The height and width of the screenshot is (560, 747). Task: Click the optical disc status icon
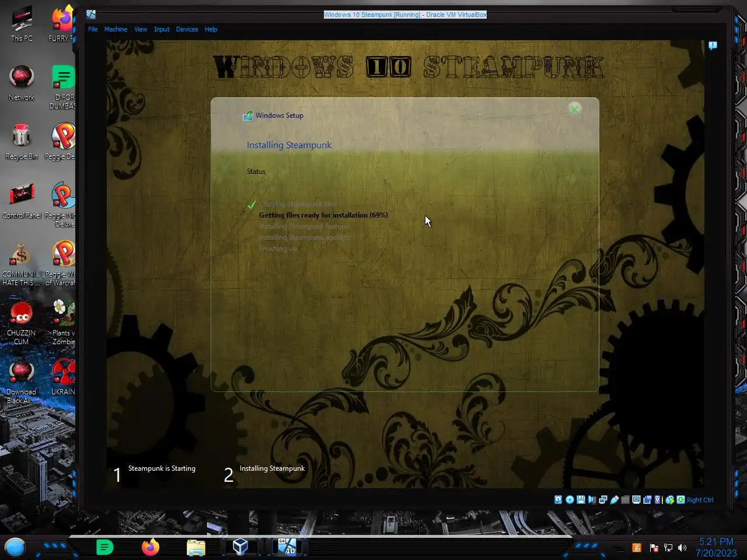[570, 500]
